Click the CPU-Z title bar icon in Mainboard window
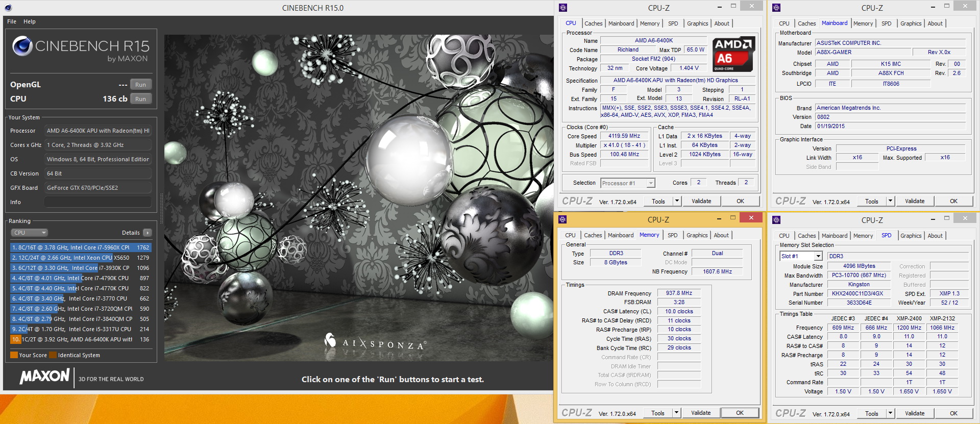This screenshot has height=424, width=980. pos(776,8)
